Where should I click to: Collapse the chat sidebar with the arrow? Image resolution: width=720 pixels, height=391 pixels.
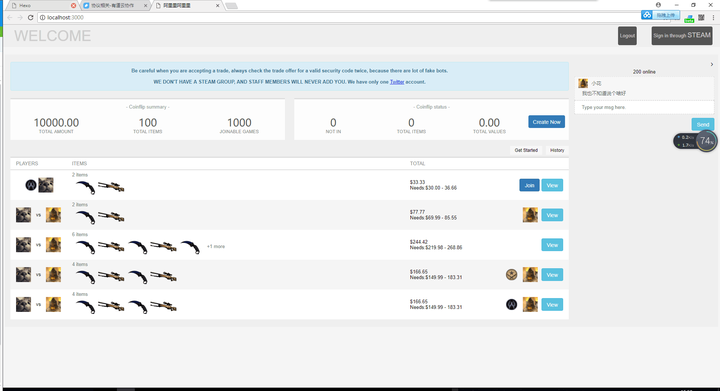pos(712,65)
